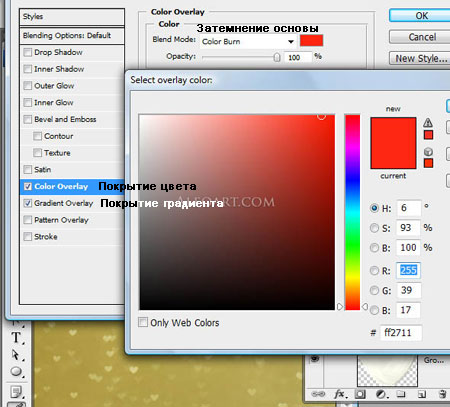Create a new group folder icon

coord(400,394)
